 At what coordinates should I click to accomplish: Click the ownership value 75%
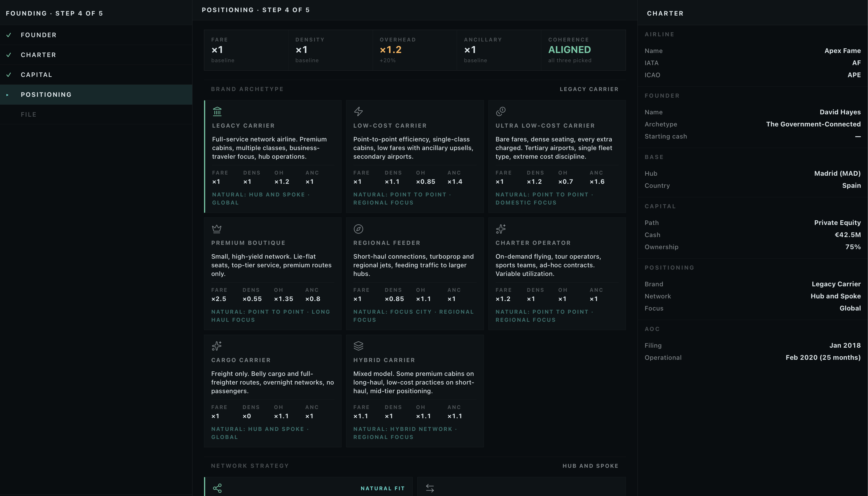click(853, 247)
